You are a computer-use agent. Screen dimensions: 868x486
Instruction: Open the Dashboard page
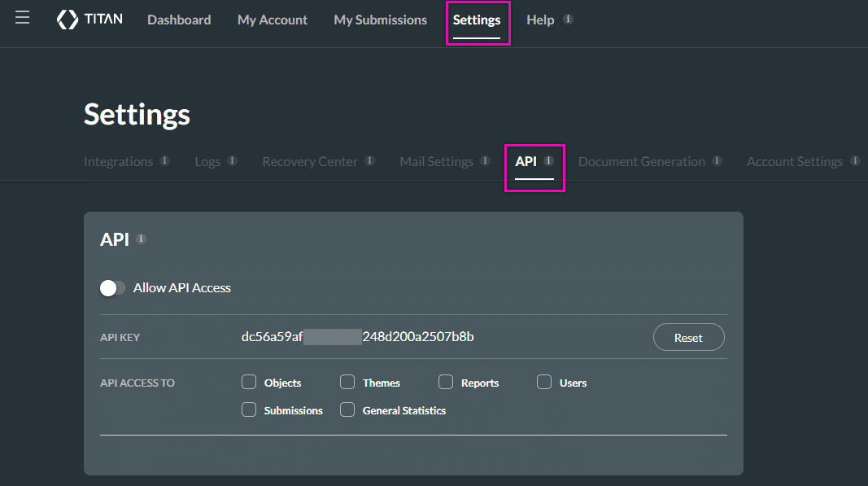point(179,20)
